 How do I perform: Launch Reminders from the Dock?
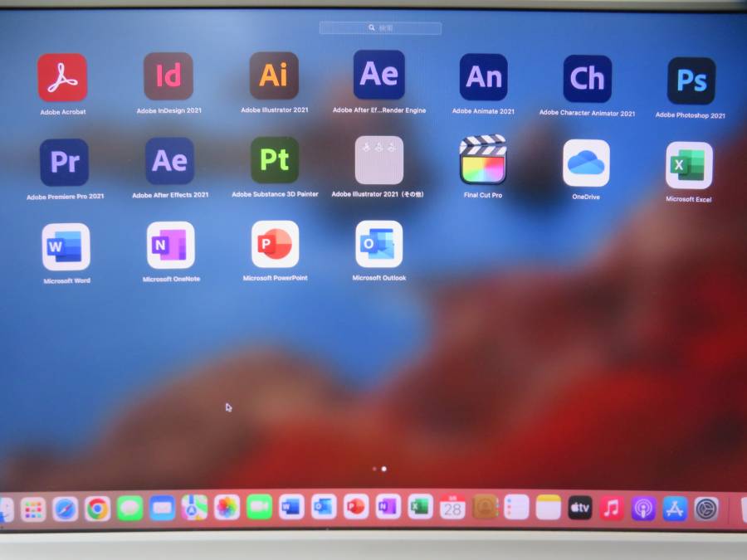(516, 508)
